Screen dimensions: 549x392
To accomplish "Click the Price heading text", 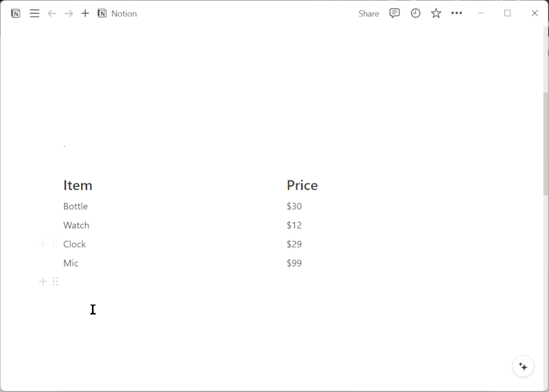I will click(x=302, y=185).
